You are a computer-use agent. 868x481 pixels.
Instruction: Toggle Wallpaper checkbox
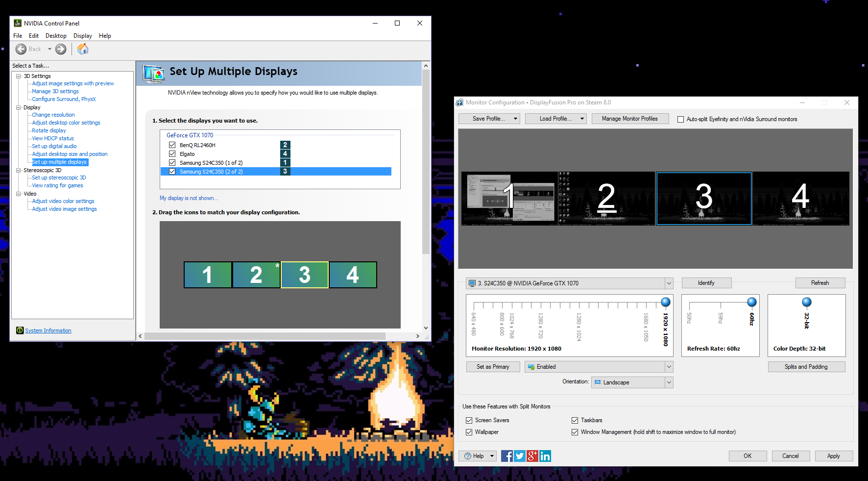[x=469, y=432]
